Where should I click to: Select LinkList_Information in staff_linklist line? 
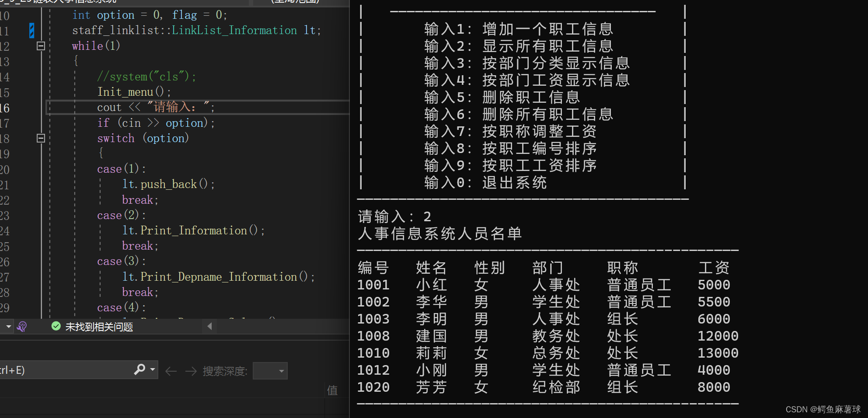coord(234,30)
